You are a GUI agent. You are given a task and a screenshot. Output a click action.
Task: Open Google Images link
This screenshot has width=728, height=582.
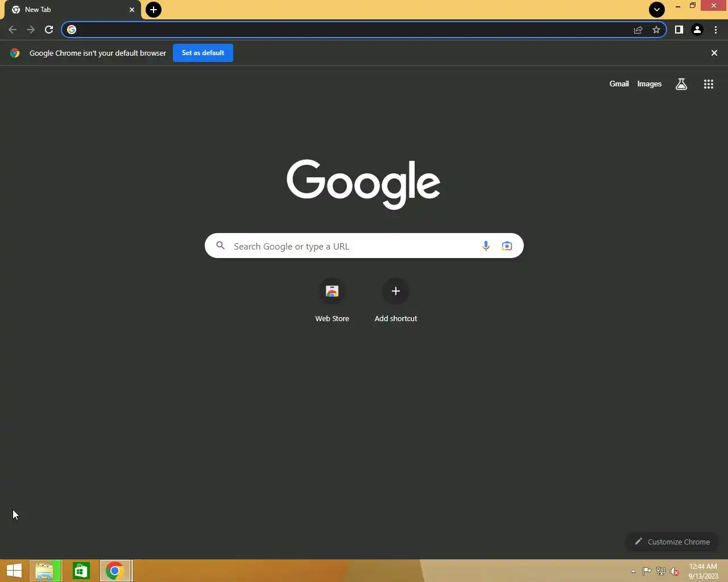pos(650,84)
